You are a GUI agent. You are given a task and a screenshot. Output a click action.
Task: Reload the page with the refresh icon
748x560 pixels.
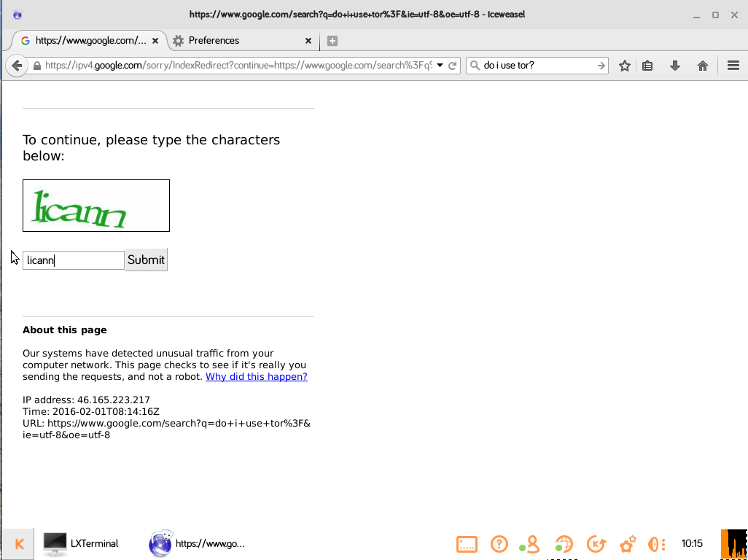(452, 65)
